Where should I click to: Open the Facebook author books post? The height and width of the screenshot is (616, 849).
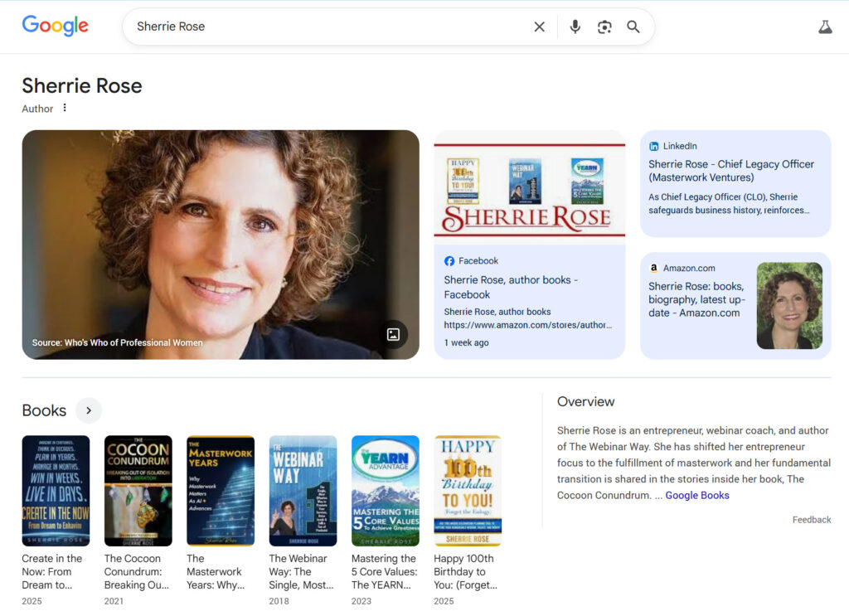pos(511,287)
